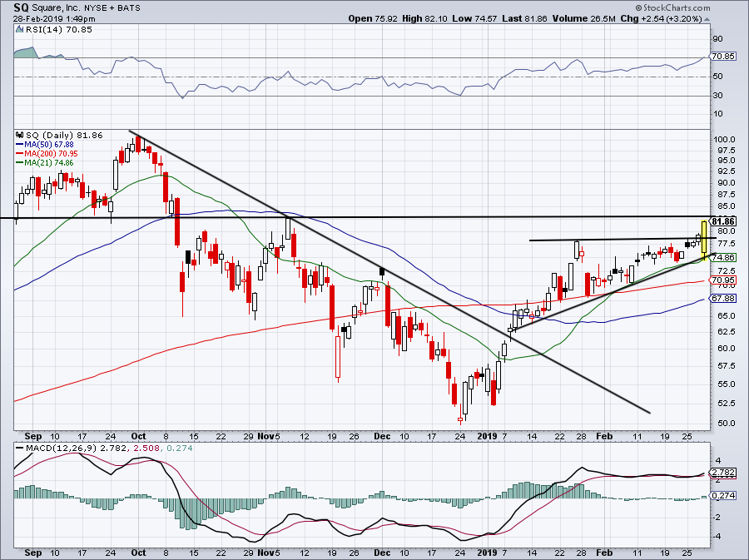Click the up-arrow icon after the Chg value
Viewport: 749px width, 560px height.
[707, 19]
